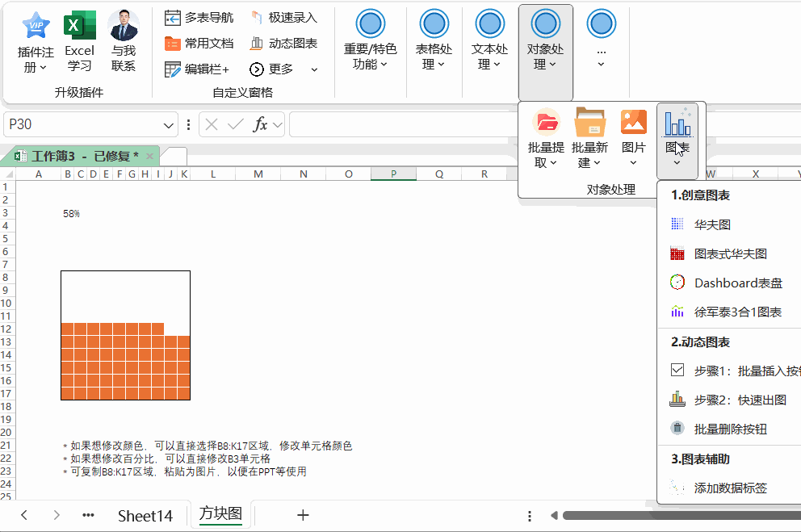
Task: Click the confirm checkmark formula button
Action: (235, 124)
